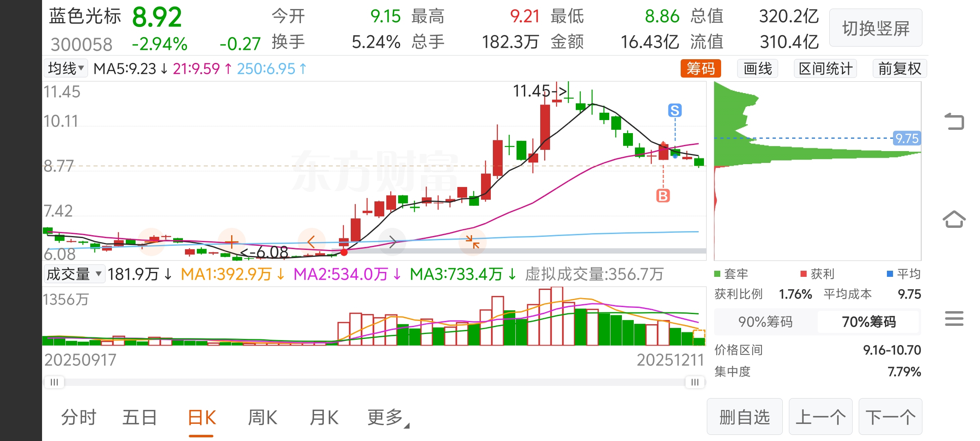Tap the back arrow icon on right edge

pos(954,121)
